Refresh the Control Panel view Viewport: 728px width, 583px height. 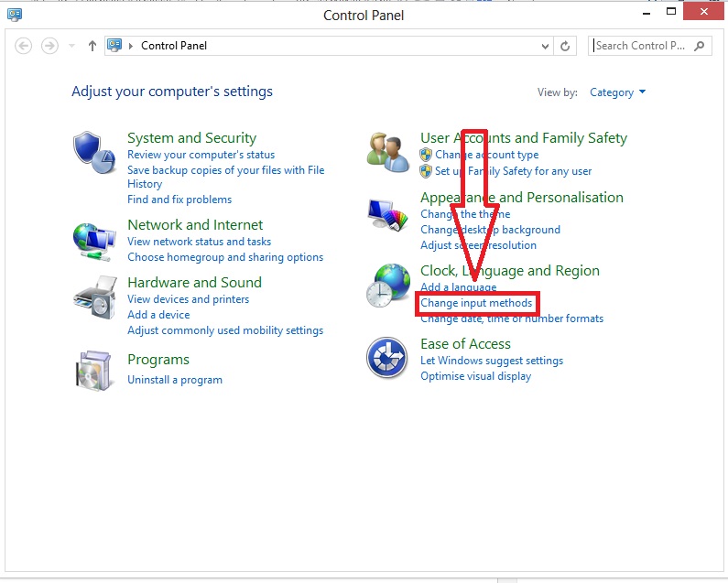565,46
